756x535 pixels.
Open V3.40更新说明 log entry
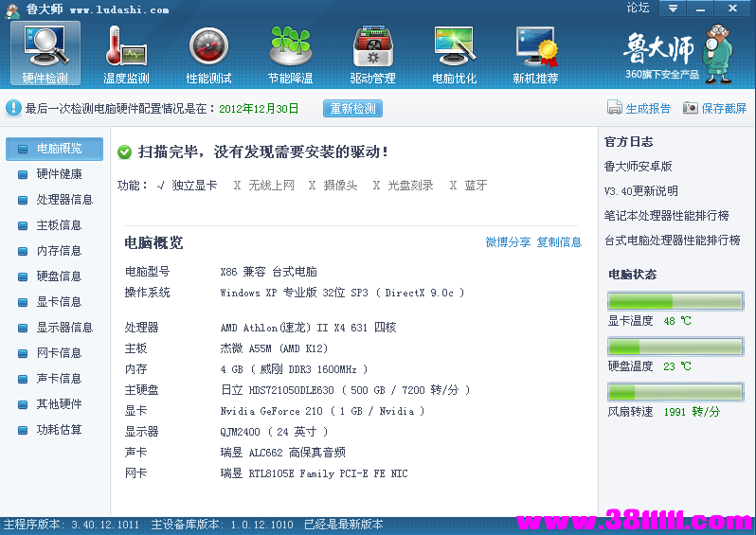(x=640, y=191)
